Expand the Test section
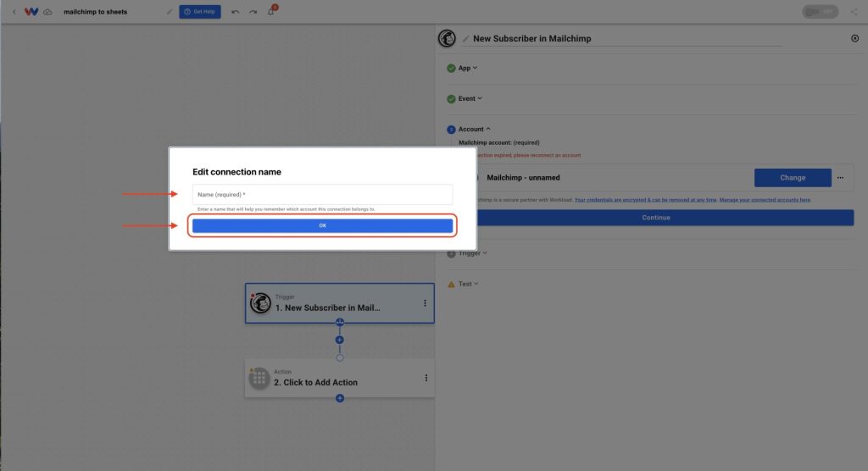Viewport: 868px width, 471px height. (468, 284)
